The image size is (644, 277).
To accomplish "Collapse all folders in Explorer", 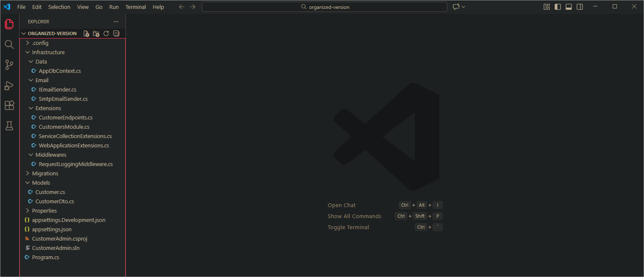I will click(116, 33).
